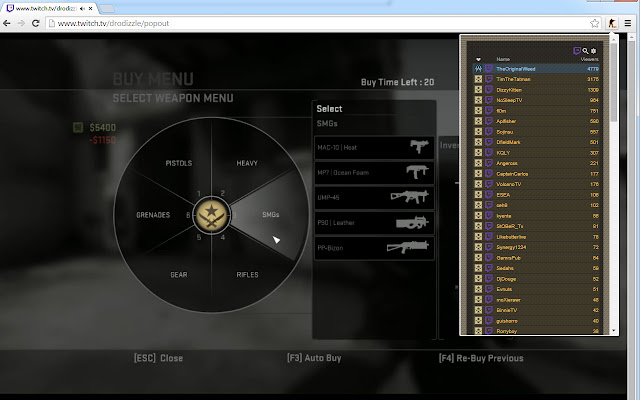The height and width of the screenshot is (400, 640).
Task: Click the Twitch icon in popup header
Action: coord(577,51)
